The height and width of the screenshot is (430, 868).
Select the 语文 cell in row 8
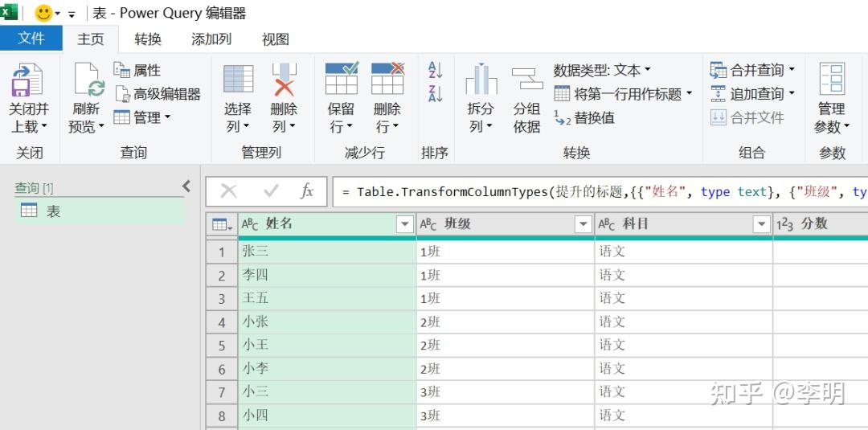click(684, 415)
